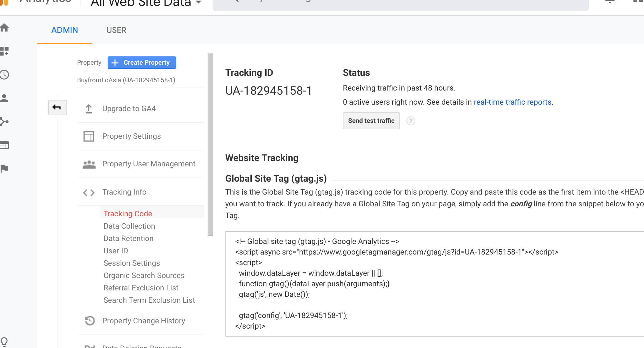644x348 pixels.
Task: Open the BuyfromLoAsia property selector dropdown
Action: (x=140, y=80)
